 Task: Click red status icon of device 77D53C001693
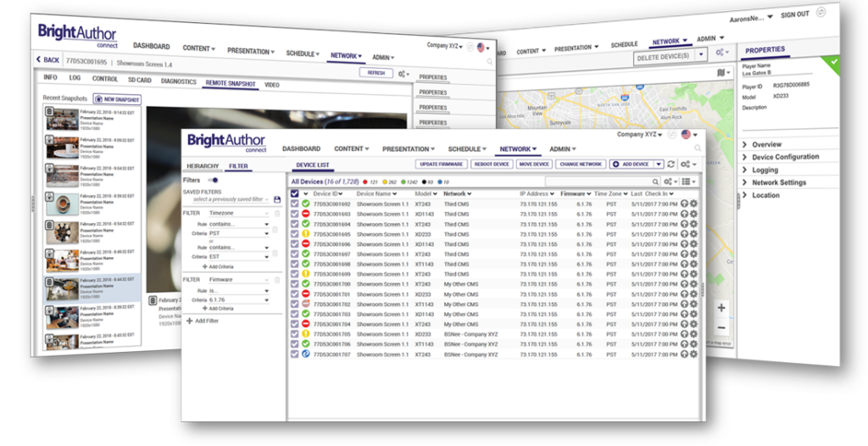pos(305,214)
